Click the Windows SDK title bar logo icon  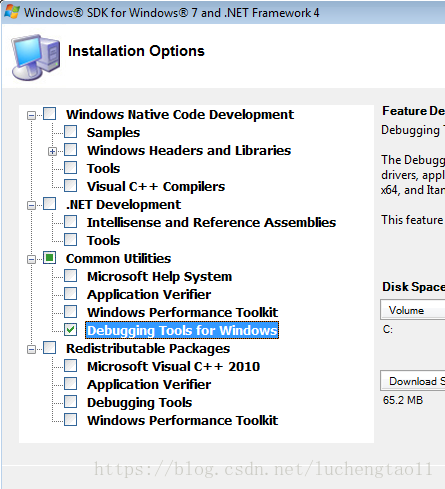(12, 12)
